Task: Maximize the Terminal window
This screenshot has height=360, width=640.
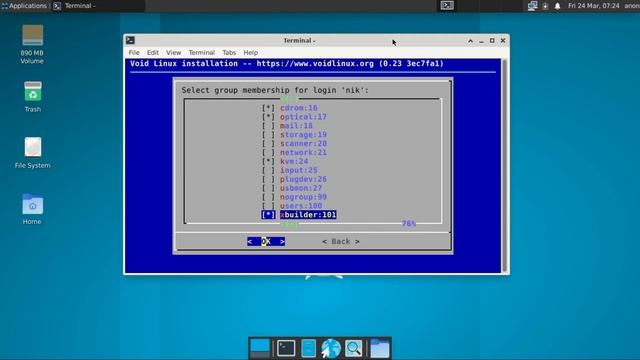Action: tap(492, 41)
